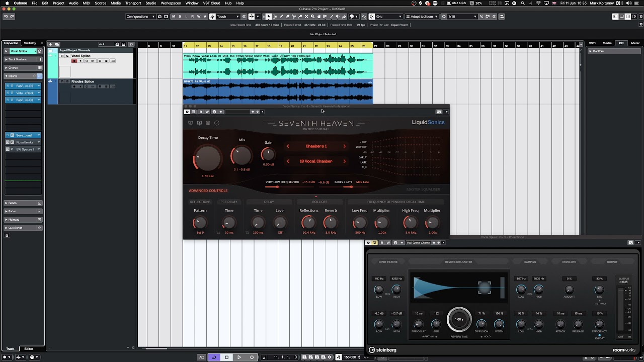Screen dimensions: 644x362
Task: Select the Mute (X) tool
Action: 306,17
